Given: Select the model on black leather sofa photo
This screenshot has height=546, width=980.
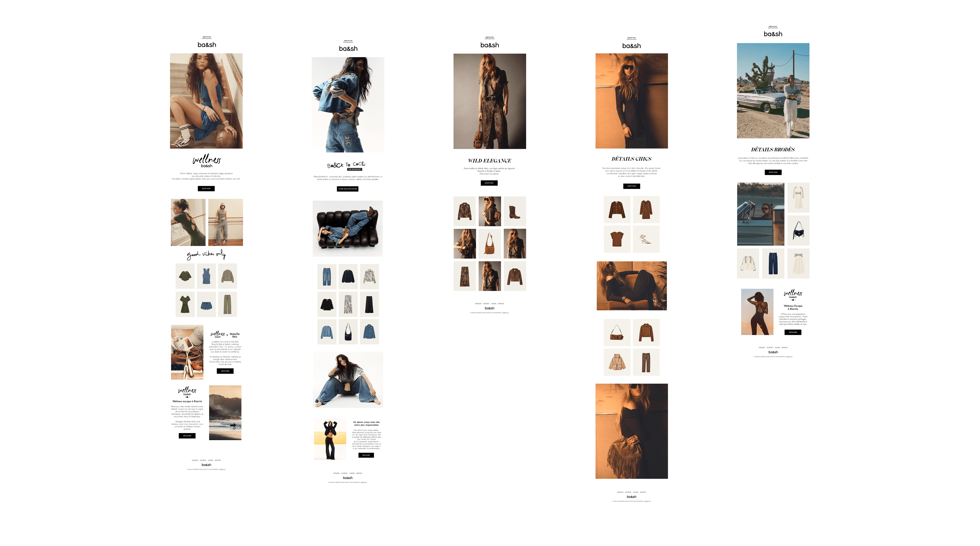Looking at the screenshot, I should [x=348, y=228].
